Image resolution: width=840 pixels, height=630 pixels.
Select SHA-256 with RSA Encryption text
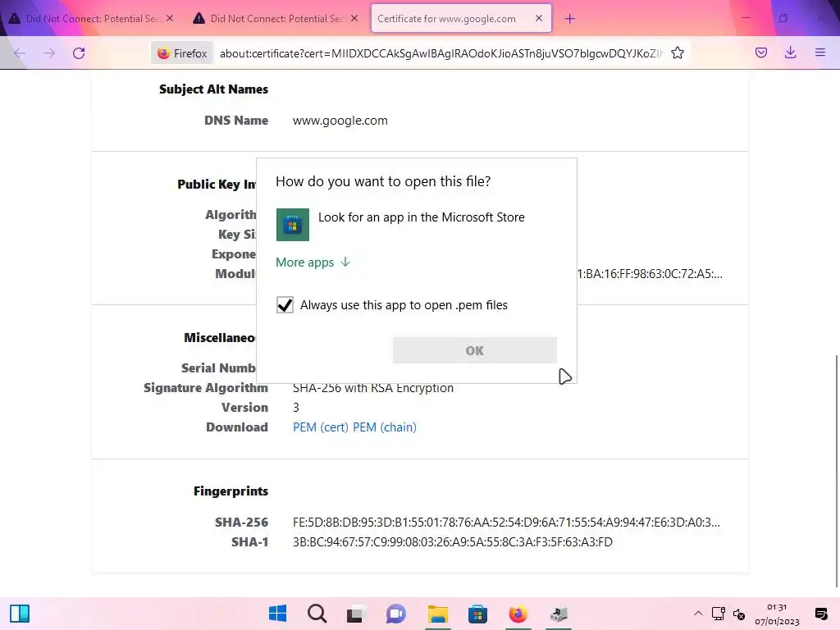point(373,388)
